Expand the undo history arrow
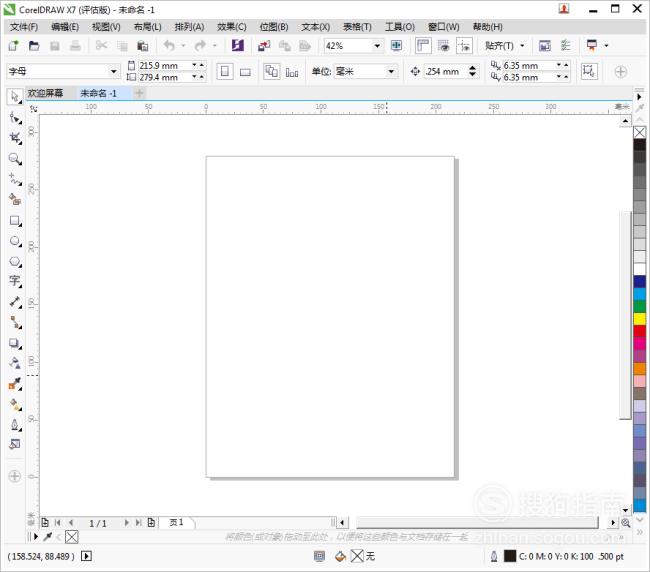The image size is (650, 572). pyautogui.click(x=183, y=46)
